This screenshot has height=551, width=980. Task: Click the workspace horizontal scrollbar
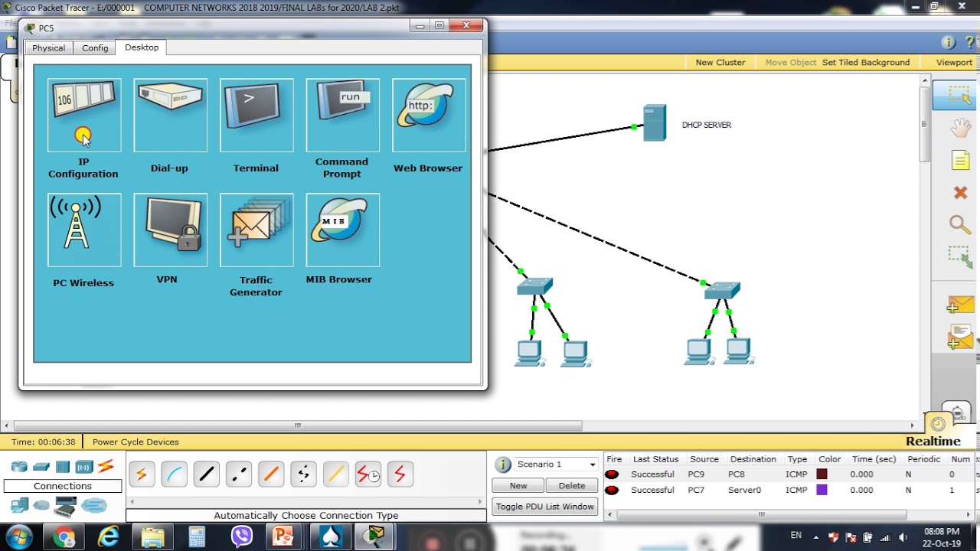click(297, 425)
